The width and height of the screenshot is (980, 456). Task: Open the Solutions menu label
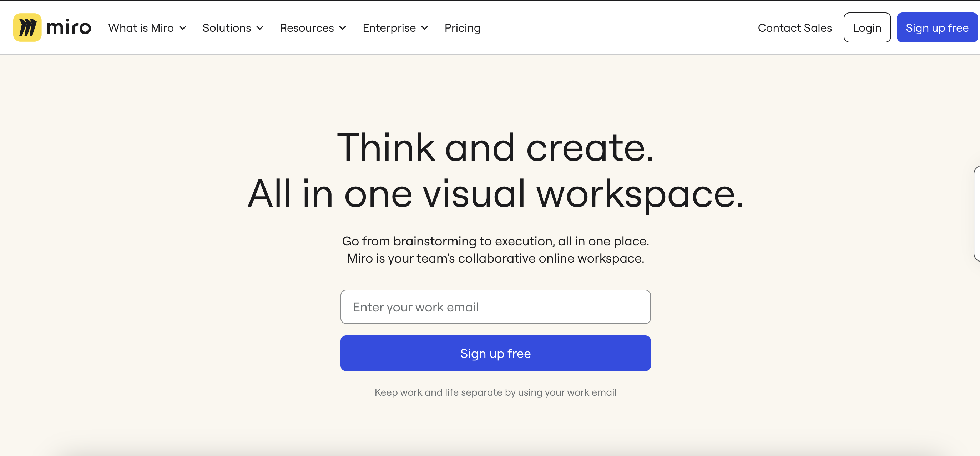[x=226, y=28]
